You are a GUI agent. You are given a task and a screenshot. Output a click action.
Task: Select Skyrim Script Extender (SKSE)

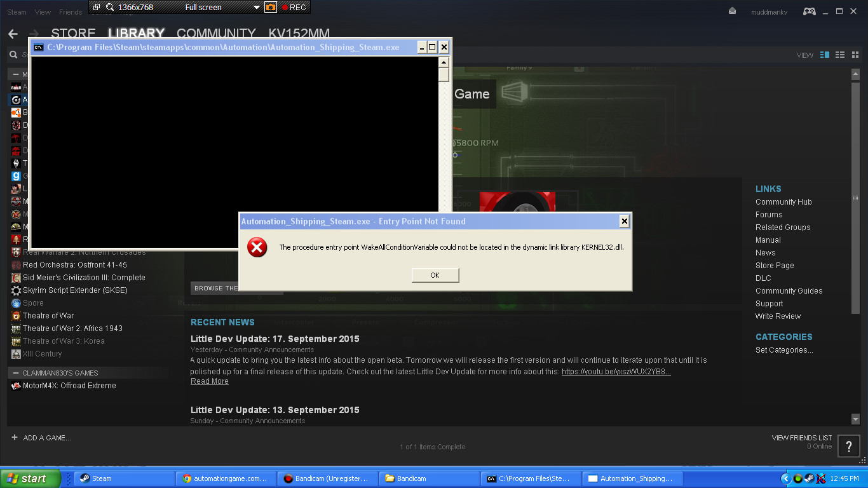75,290
